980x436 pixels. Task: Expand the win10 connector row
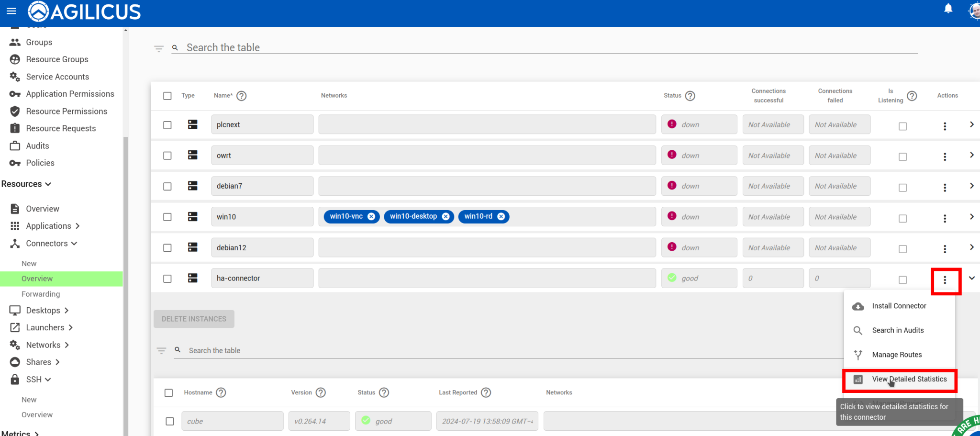pyautogui.click(x=971, y=217)
